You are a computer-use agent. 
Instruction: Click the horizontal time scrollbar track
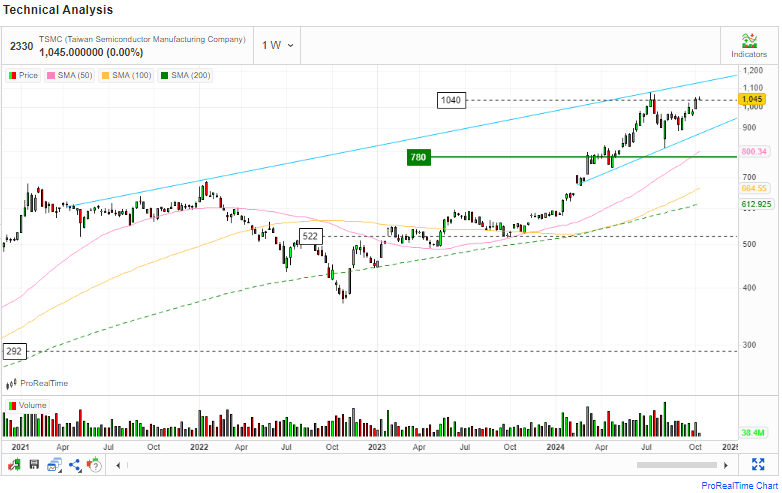(x=400, y=465)
